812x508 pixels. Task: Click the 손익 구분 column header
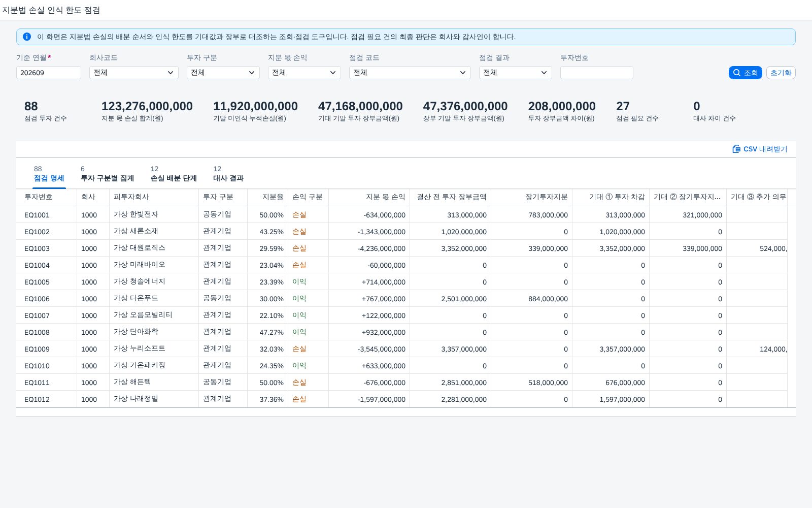pyautogui.click(x=308, y=197)
